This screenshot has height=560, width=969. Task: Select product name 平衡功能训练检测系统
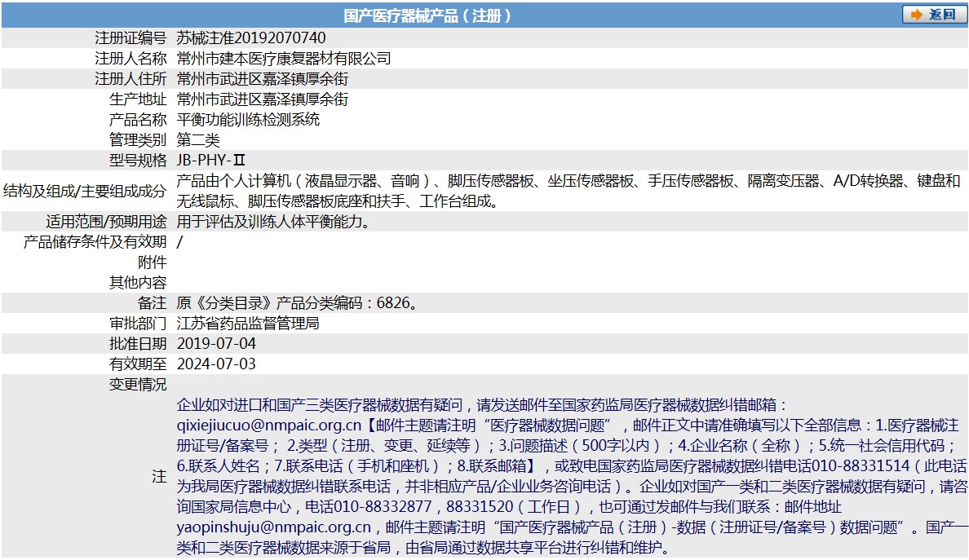248,119
